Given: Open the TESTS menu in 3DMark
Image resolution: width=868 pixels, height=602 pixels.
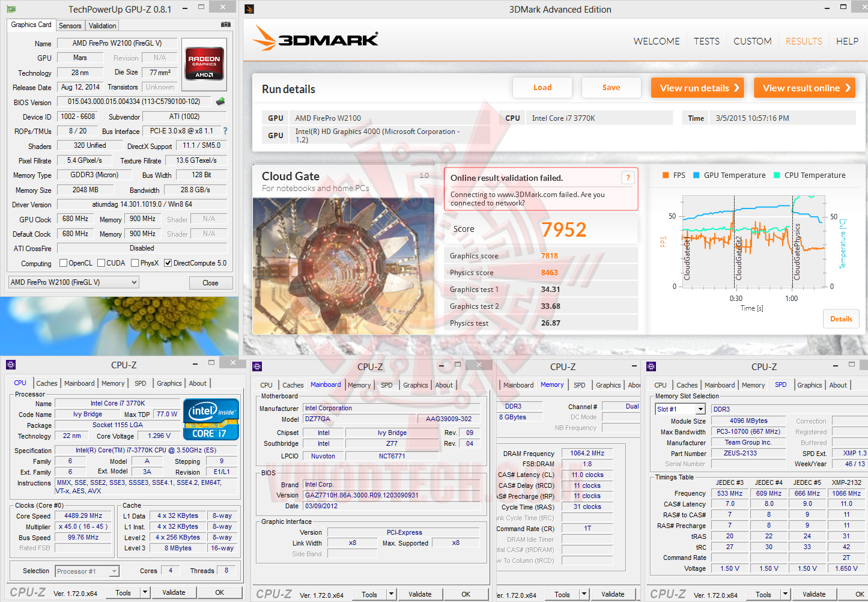Looking at the screenshot, I should [706, 41].
